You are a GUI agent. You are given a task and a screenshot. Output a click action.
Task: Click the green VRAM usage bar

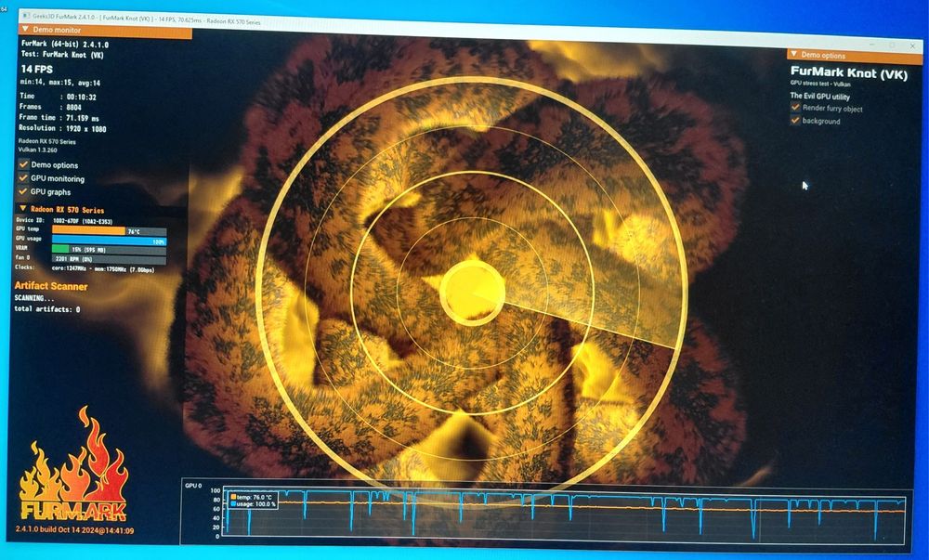tap(60, 249)
